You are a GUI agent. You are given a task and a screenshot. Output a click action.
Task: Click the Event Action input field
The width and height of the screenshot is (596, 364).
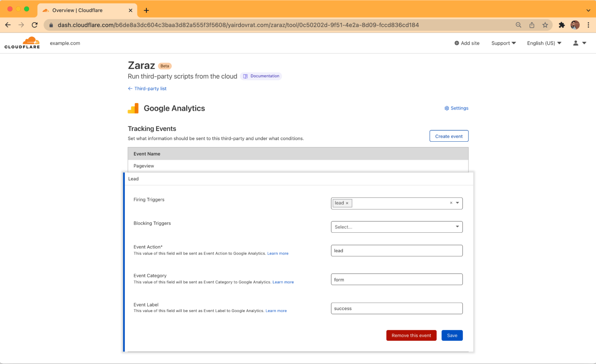click(396, 251)
